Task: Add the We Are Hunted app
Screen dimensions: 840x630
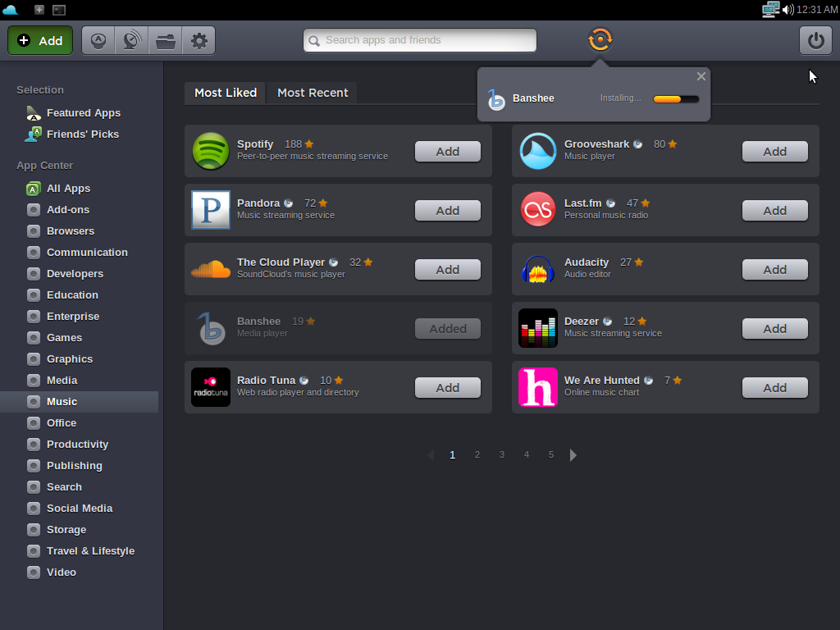Action: coord(774,387)
